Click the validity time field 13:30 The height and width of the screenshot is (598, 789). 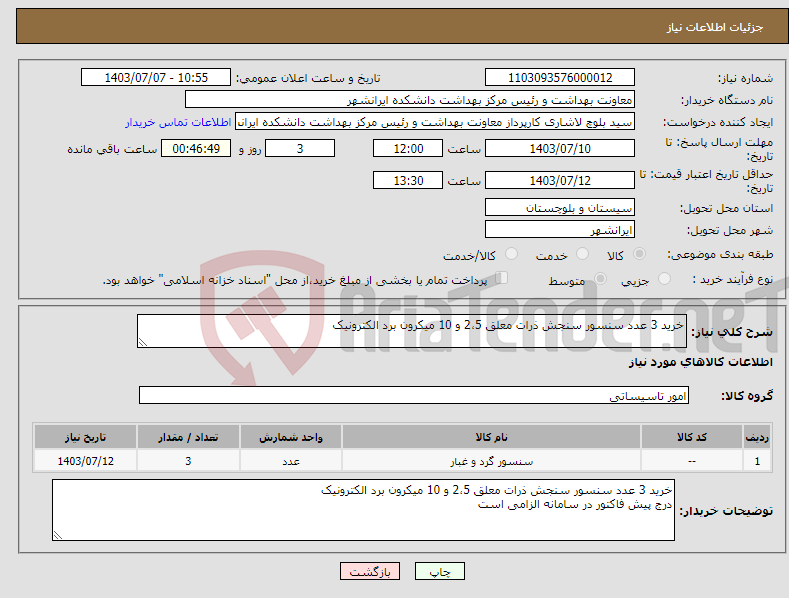pyautogui.click(x=408, y=180)
